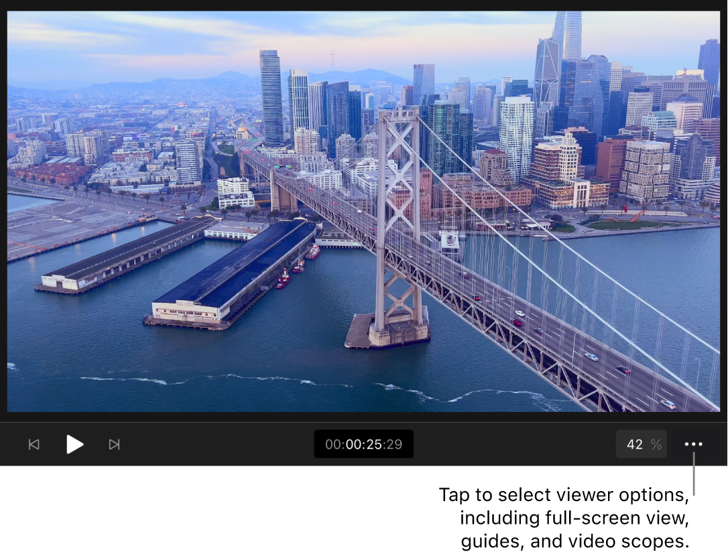Select the skip-to-previous-frame icon

(34, 443)
